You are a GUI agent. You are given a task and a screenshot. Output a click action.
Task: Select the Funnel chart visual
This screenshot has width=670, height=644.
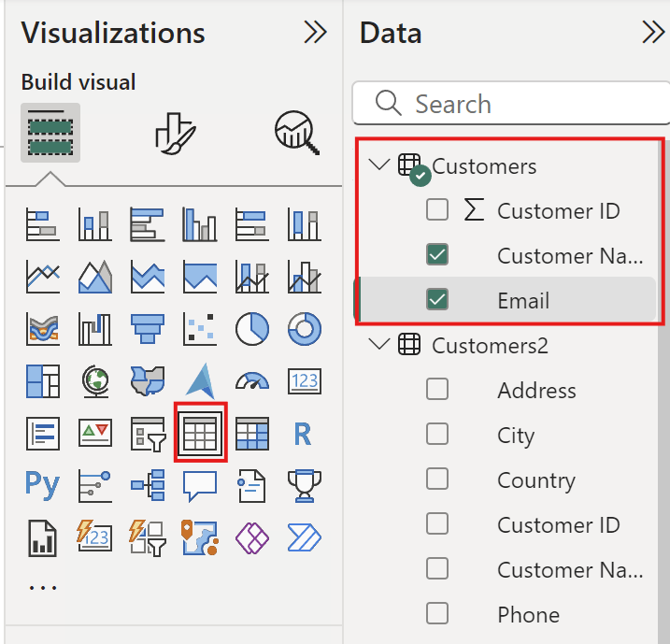(147, 328)
